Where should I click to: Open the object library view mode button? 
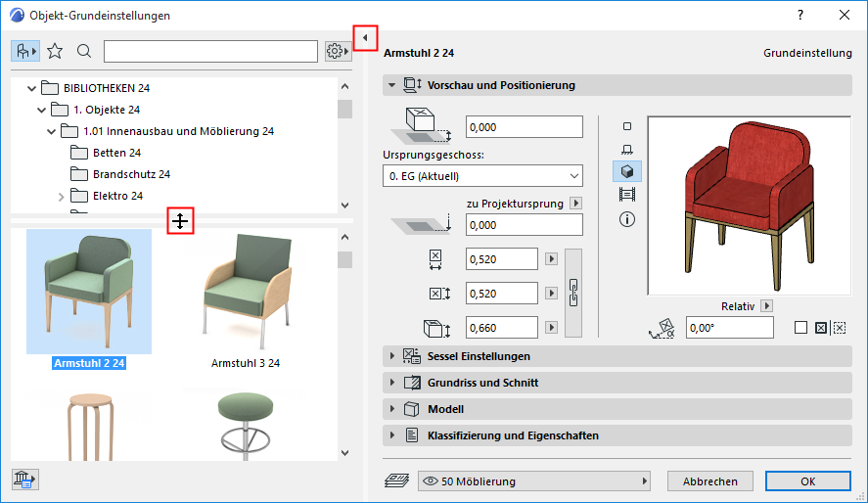point(25,52)
